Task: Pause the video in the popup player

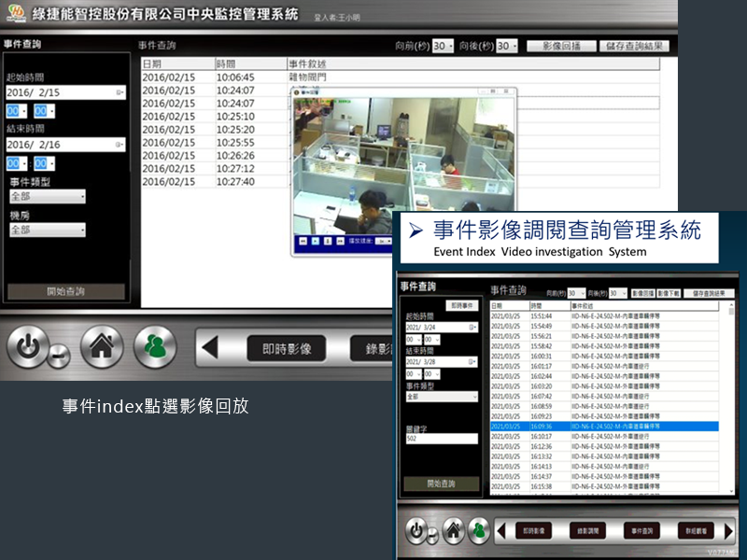Action: 328,241
